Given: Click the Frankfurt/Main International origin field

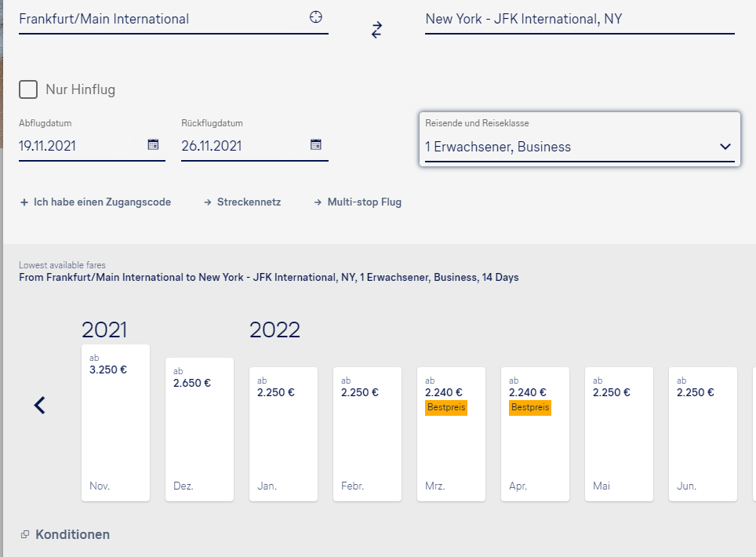Looking at the screenshot, I should click(173, 20).
